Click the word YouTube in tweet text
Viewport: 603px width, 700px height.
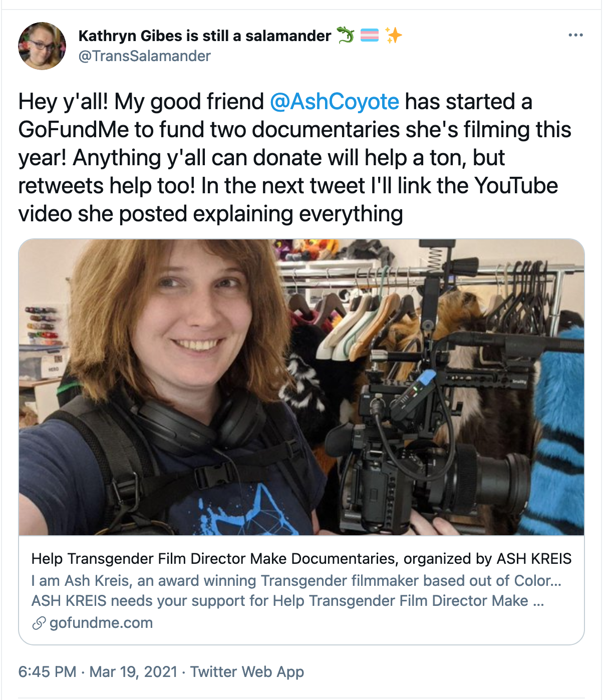(516, 186)
